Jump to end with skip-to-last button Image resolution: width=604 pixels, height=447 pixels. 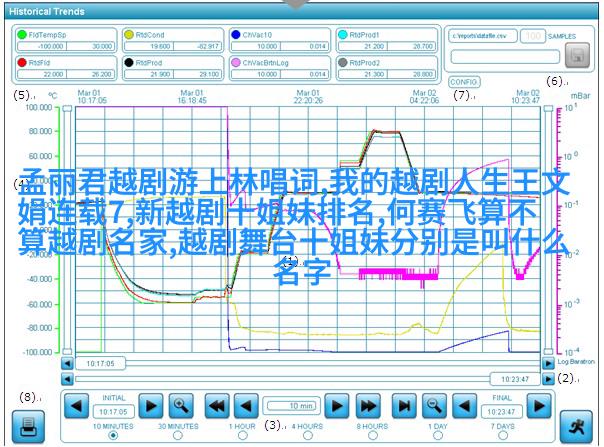coord(404,406)
